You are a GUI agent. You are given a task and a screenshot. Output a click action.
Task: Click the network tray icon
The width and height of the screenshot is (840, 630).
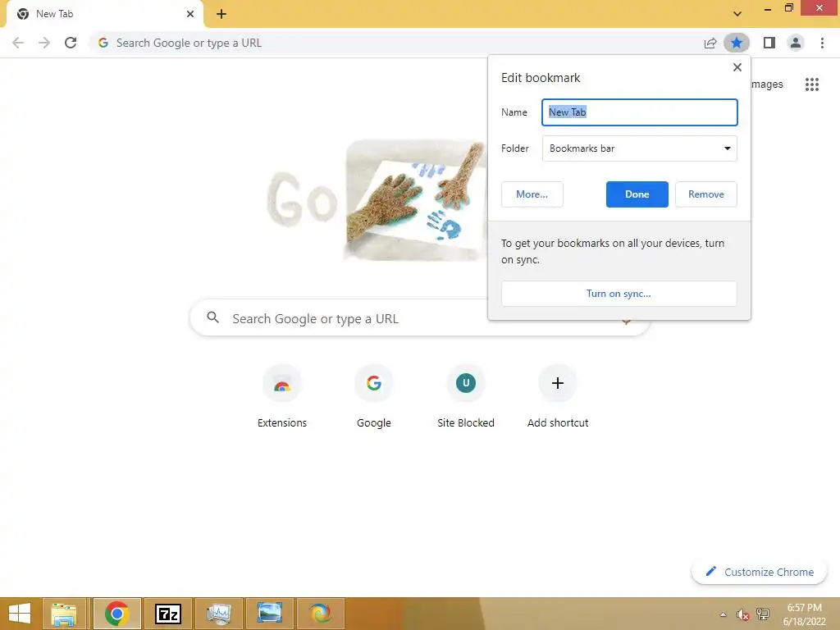click(x=763, y=614)
